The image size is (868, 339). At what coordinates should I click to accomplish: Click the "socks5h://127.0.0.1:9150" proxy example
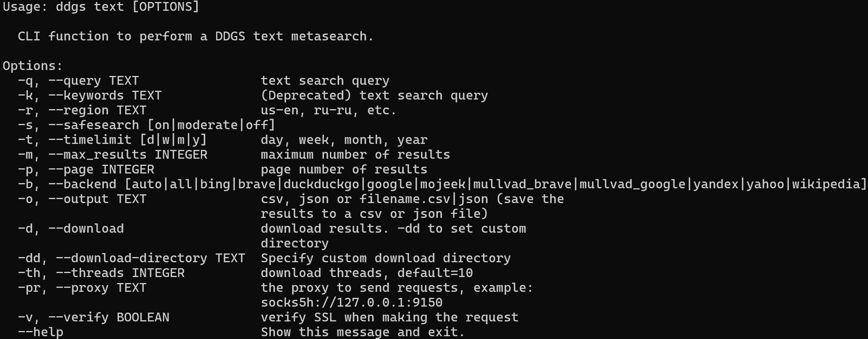pos(352,303)
